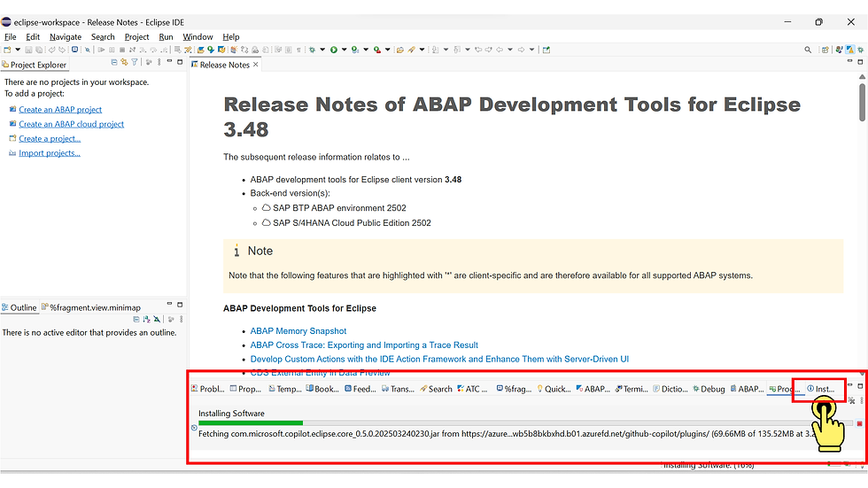
Task: Open the Navigate menu
Action: 66,36
